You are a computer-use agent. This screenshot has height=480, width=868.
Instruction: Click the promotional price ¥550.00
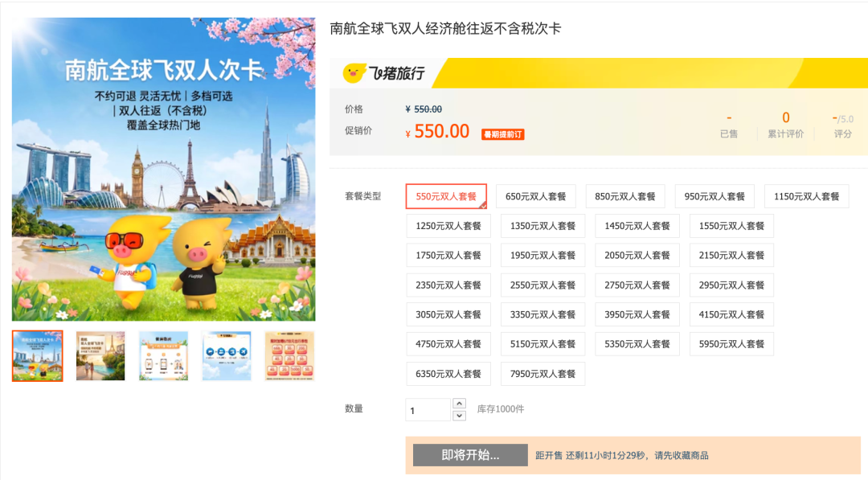click(437, 132)
